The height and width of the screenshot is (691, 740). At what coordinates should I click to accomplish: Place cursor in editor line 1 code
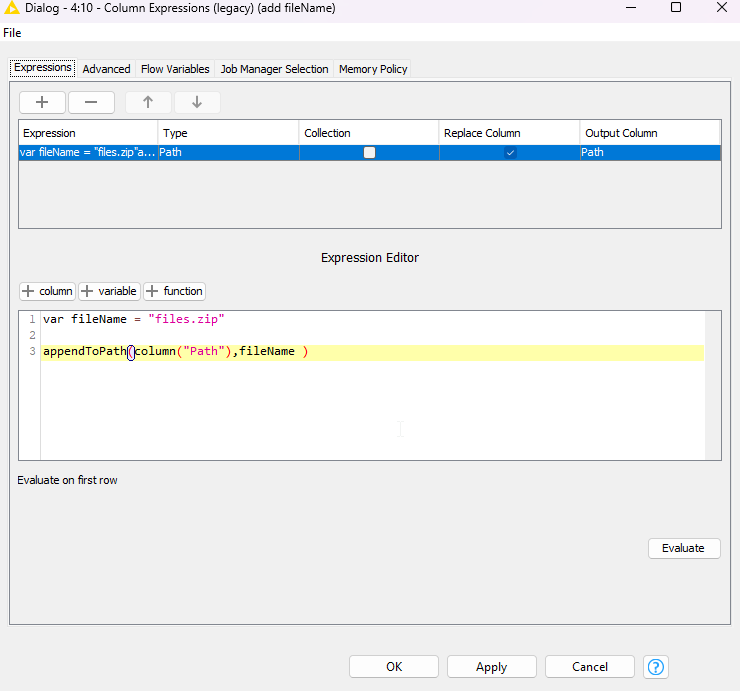(134, 320)
